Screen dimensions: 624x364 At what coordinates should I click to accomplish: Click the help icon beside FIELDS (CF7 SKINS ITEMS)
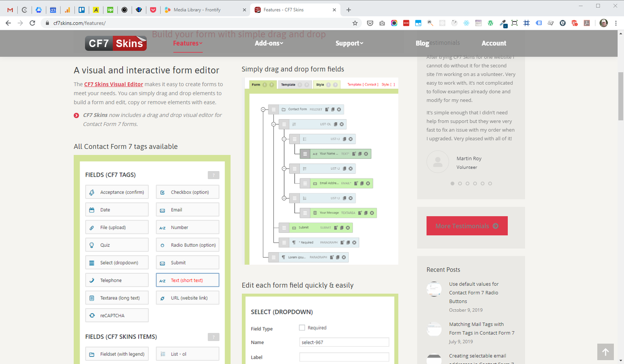tap(213, 337)
